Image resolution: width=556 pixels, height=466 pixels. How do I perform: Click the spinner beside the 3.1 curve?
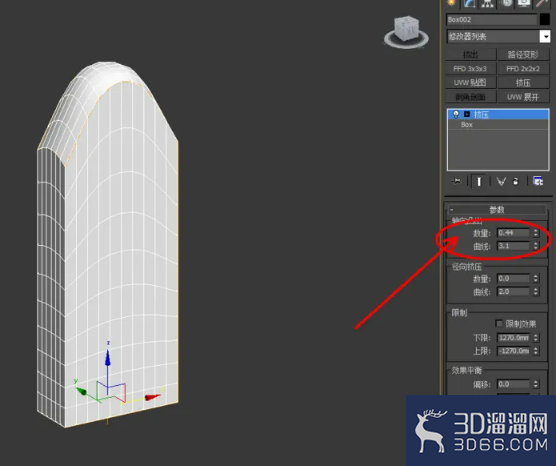point(535,246)
